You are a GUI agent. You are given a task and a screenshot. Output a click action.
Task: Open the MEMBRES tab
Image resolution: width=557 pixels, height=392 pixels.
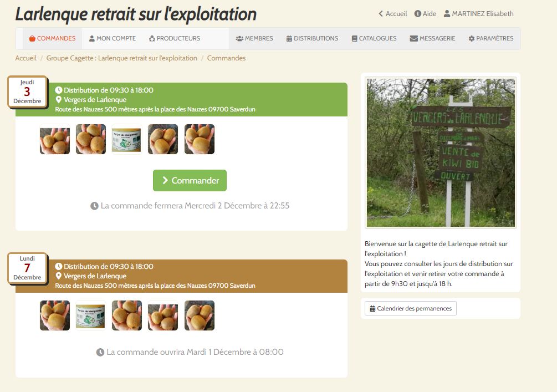point(254,38)
